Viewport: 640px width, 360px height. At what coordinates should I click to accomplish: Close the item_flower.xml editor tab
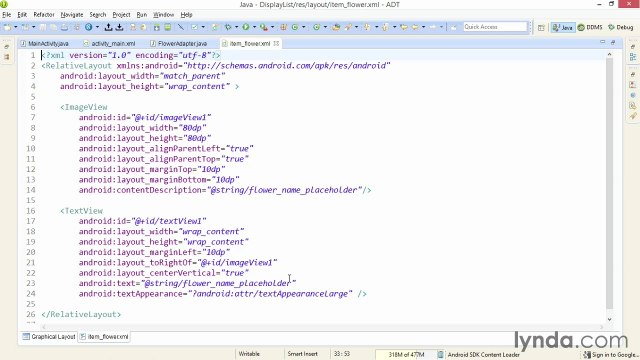pos(276,43)
